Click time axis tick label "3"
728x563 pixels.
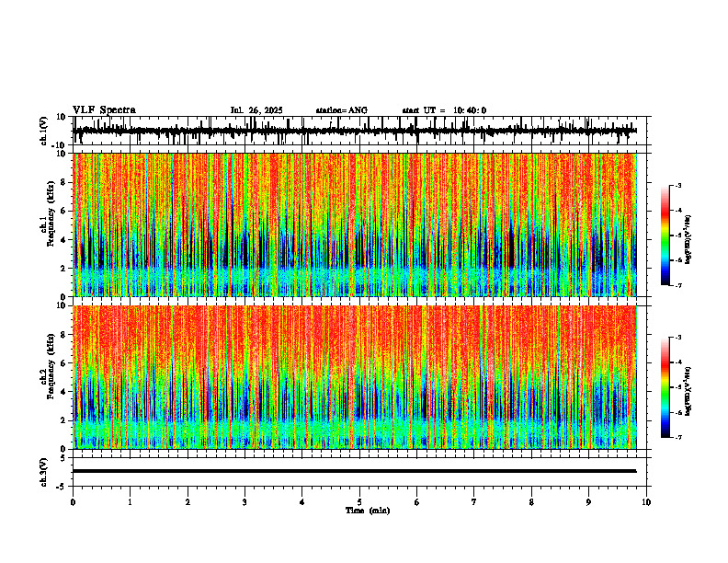tap(245, 502)
